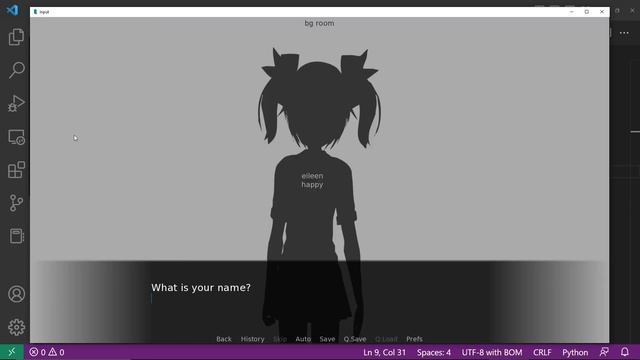Minimize the game window
This screenshot has height=360, width=640.
coord(571,12)
